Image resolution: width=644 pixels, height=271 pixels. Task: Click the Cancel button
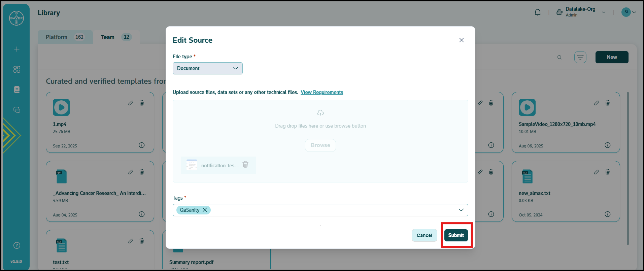[425, 235]
